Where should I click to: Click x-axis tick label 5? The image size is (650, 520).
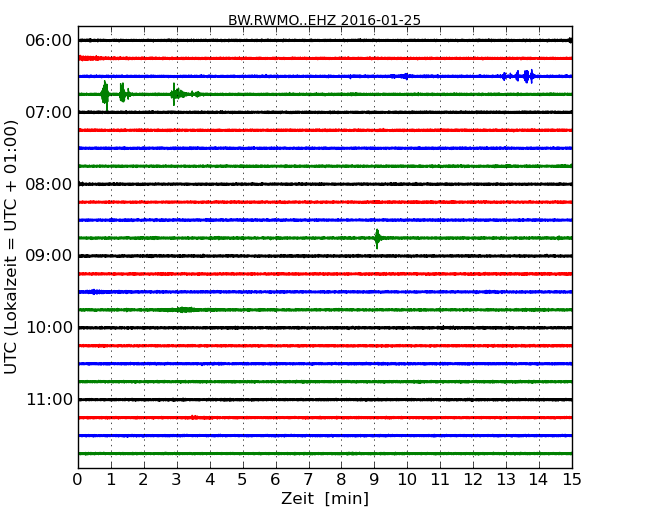pos(242,480)
